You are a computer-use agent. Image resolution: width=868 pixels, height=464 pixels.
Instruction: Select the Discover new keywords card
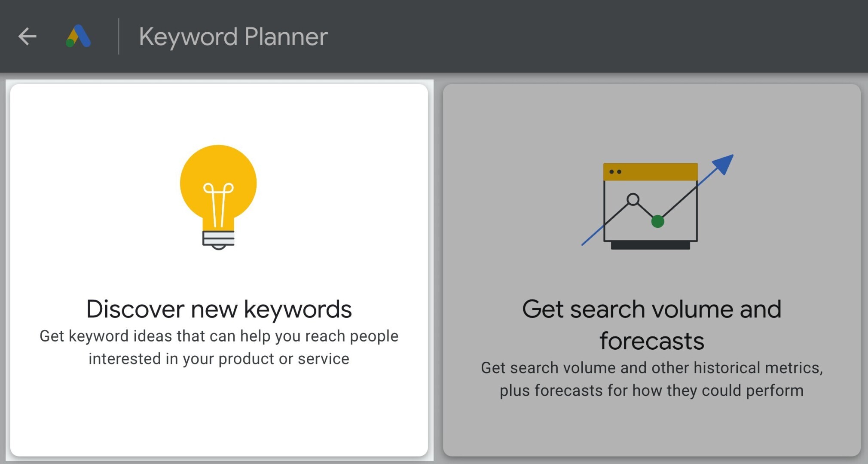pyautogui.click(x=219, y=270)
